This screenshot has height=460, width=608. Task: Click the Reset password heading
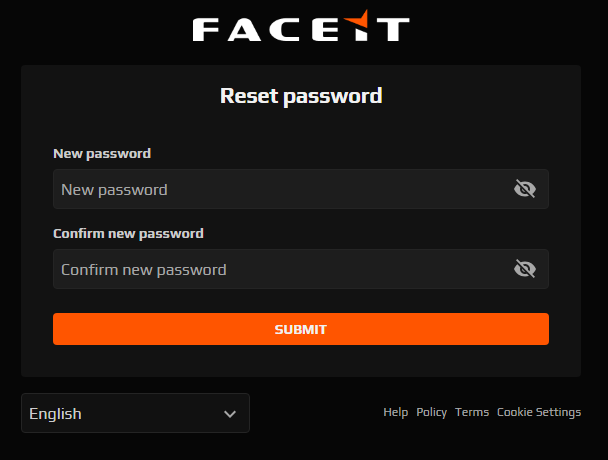(301, 96)
